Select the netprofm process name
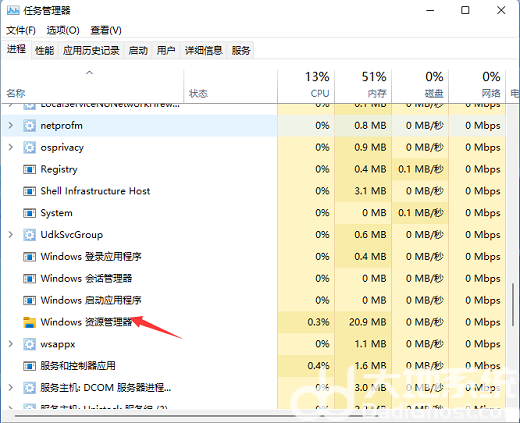The image size is (520, 423). point(61,126)
